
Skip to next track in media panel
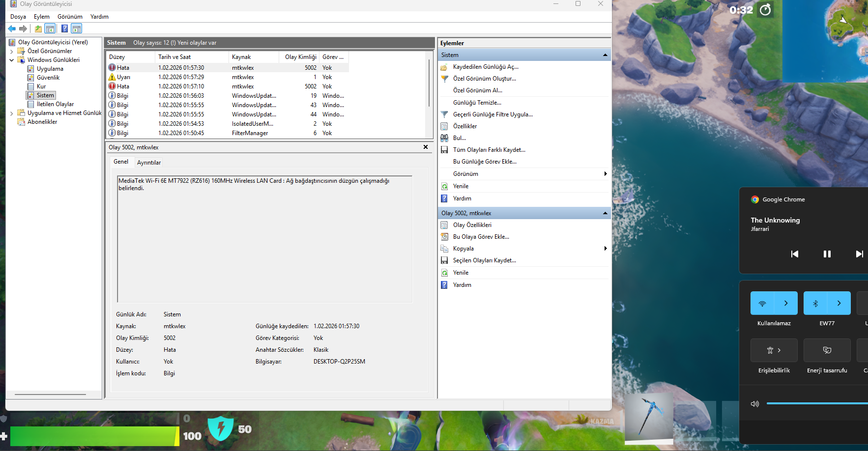[x=860, y=254]
